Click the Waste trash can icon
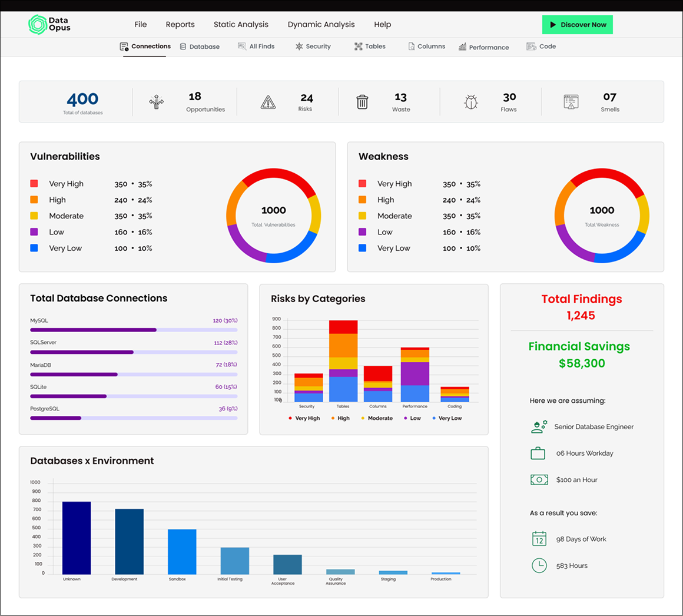This screenshot has height=616, width=683. 363,102
